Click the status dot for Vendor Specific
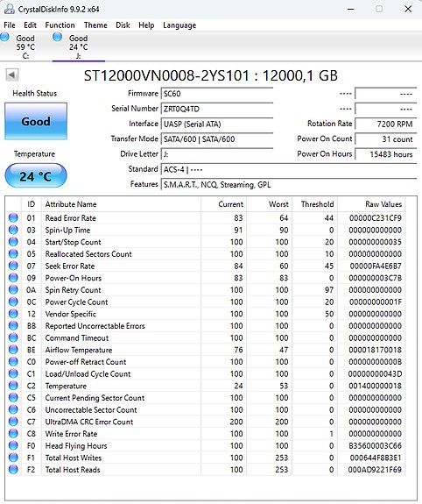 [x=13, y=314]
